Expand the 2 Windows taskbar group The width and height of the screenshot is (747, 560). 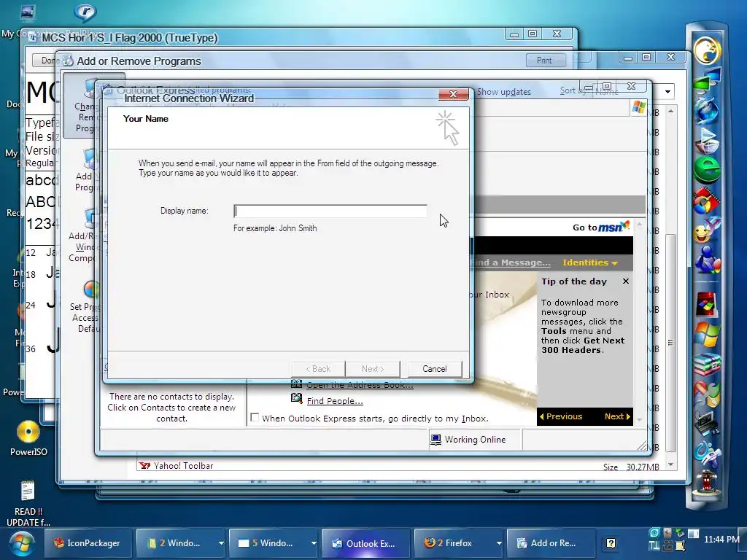pos(221,543)
